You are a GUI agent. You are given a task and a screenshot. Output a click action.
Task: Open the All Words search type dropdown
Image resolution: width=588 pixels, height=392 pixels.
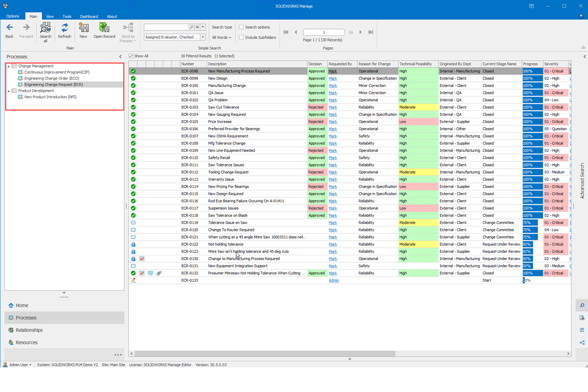(221, 38)
